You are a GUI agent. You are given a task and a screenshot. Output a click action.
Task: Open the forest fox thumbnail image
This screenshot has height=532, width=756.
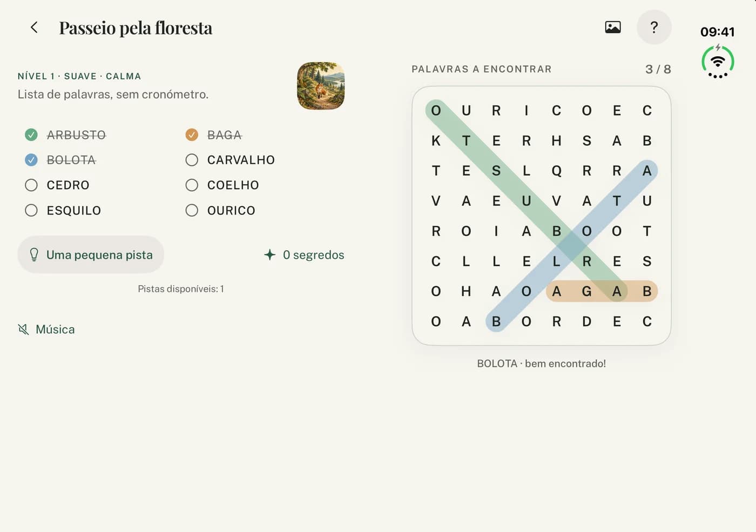click(x=321, y=86)
